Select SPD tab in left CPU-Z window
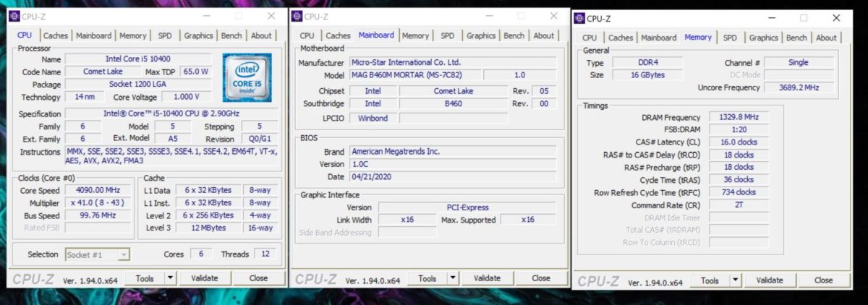868x305 pixels. [x=166, y=35]
